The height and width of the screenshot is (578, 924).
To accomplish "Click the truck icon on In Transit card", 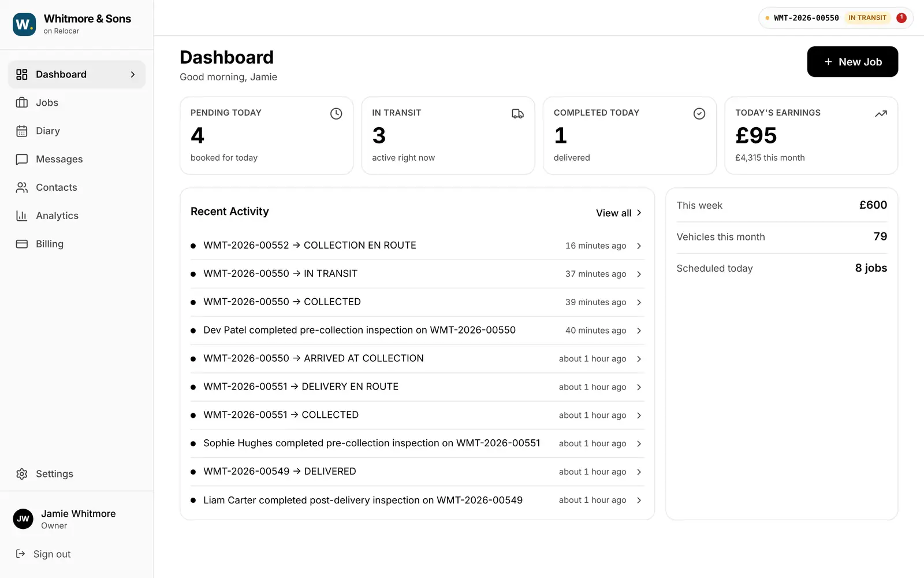I will pyautogui.click(x=518, y=114).
